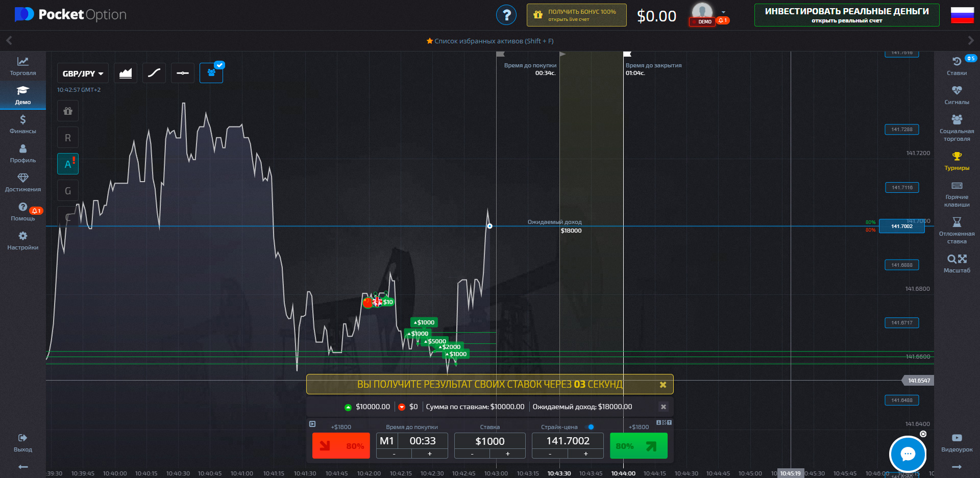Image resolution: width=980 pixels, height=478 pixels.
Task: Select the Демо sidebar item
Action: (22, 95)
